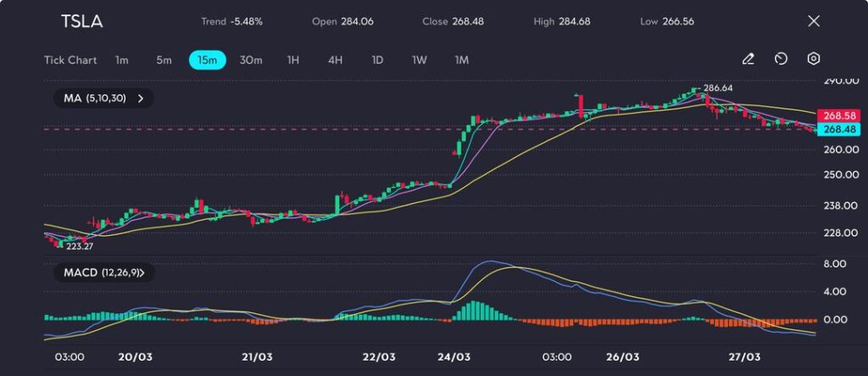Open chart settings hexagon icon
Viewport: 868px width, 376px height.
(813, 59)
